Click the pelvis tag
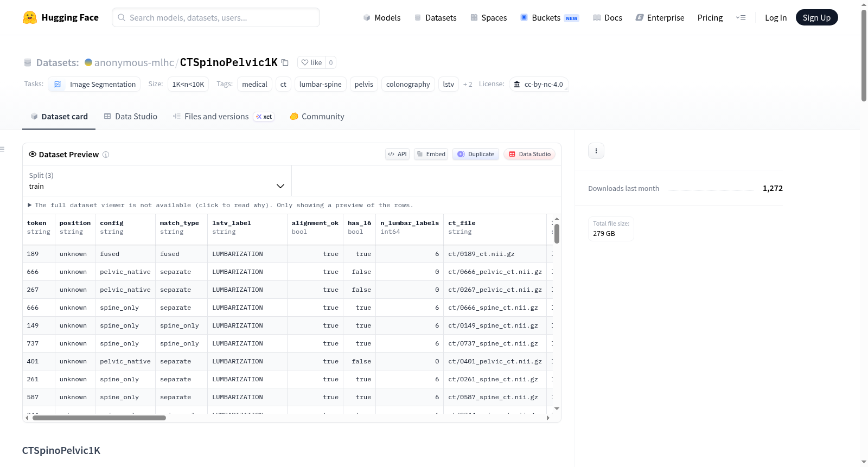The width and height of the screenshot is (868, 467). coord(364,84)
